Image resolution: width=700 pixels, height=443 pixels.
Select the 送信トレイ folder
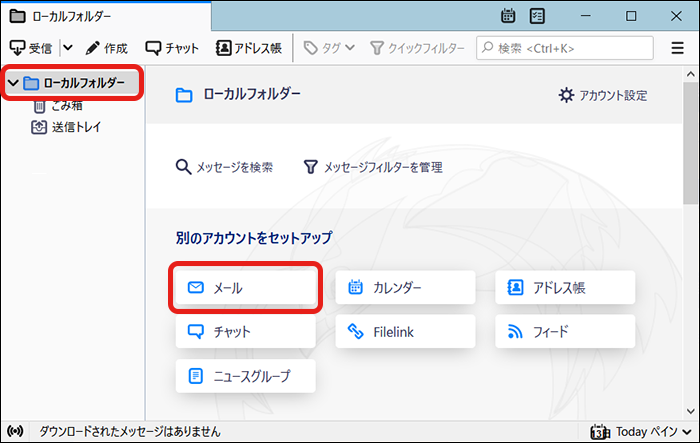[66, 127]
